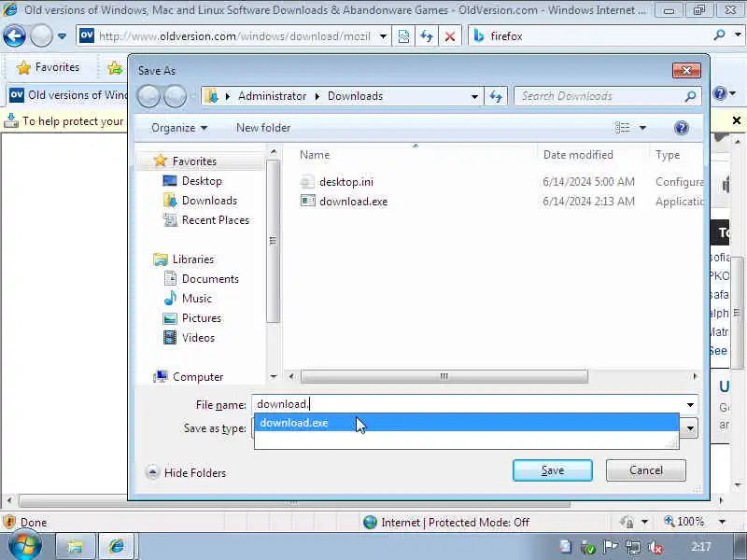Open the IE Favorites star button
This screenshot has height=560, width=747.
pos(49,67)
